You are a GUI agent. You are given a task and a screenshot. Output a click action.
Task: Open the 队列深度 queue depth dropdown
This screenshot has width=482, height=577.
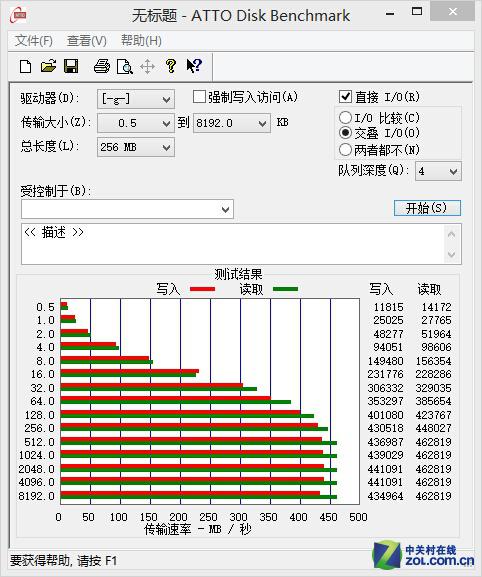tap(438, 171)
